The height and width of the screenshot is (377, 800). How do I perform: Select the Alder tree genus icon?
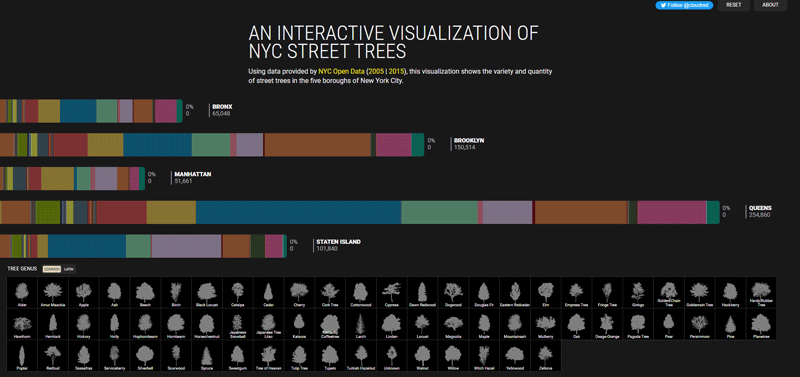click(22, 293)
